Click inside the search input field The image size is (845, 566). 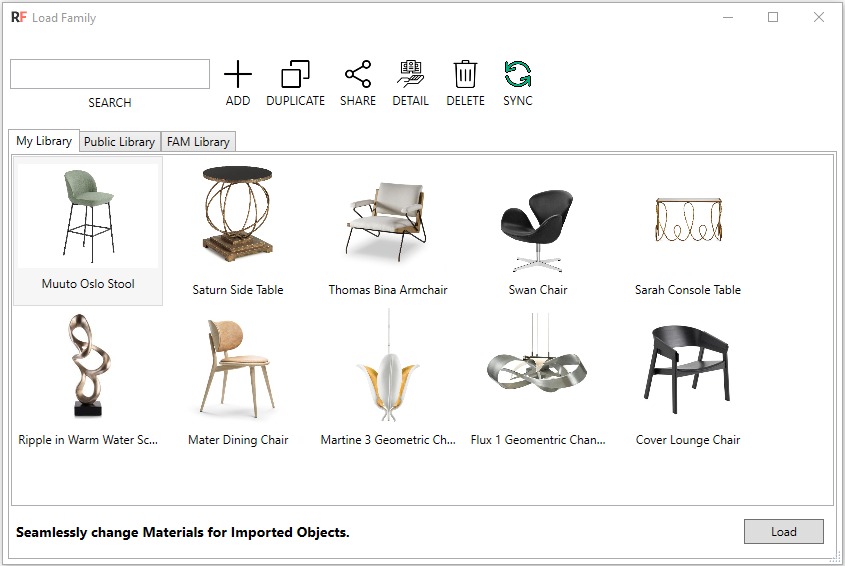click(x=110, y=74)
